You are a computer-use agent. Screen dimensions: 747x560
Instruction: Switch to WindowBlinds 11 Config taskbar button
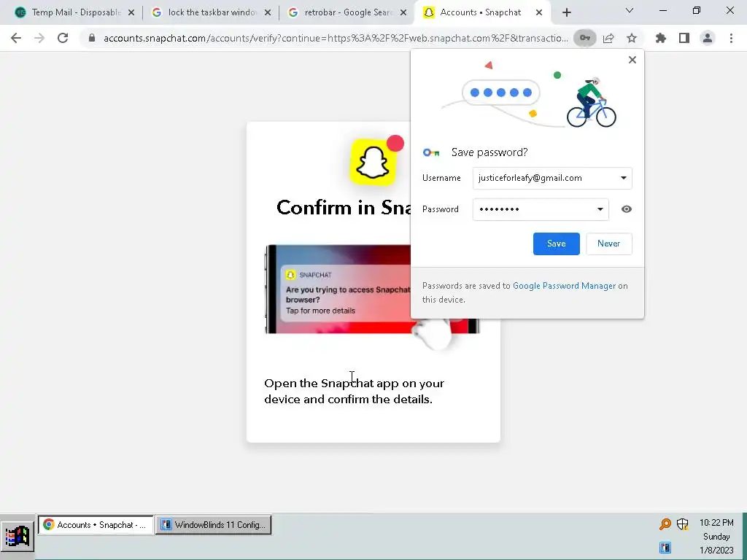point(214,525)
